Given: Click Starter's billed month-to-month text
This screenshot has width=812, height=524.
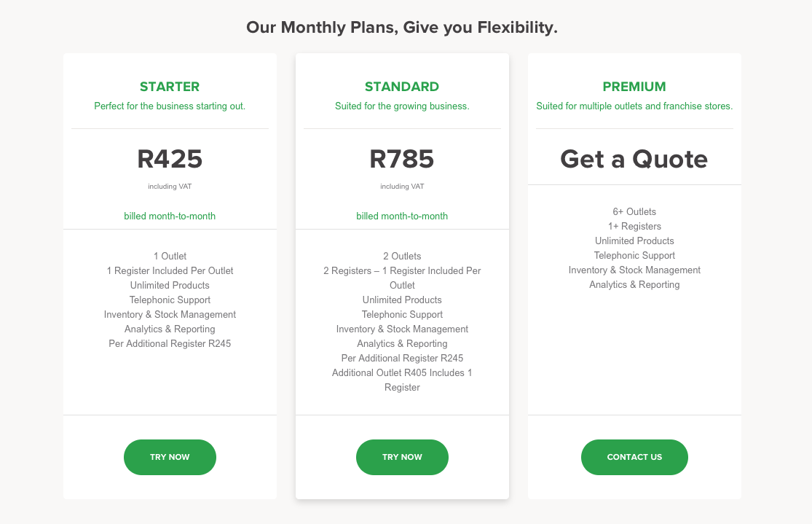Looking at the screenshot, I should [x=170, y=216].
